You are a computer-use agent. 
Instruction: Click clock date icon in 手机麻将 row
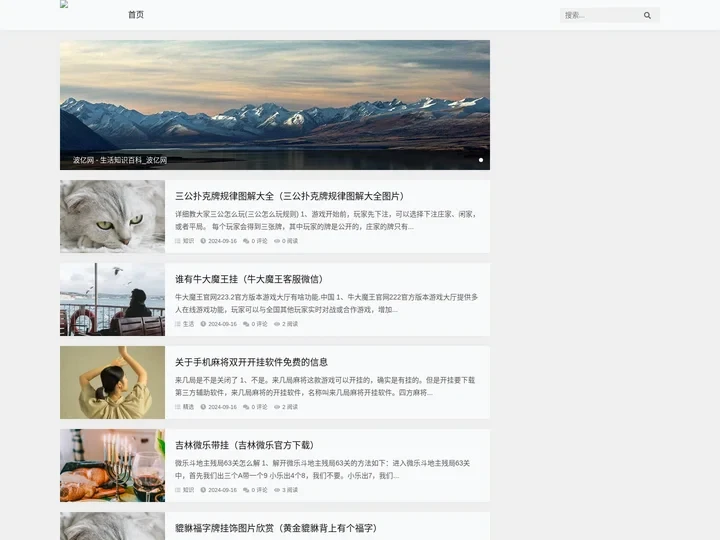[203, 407]
